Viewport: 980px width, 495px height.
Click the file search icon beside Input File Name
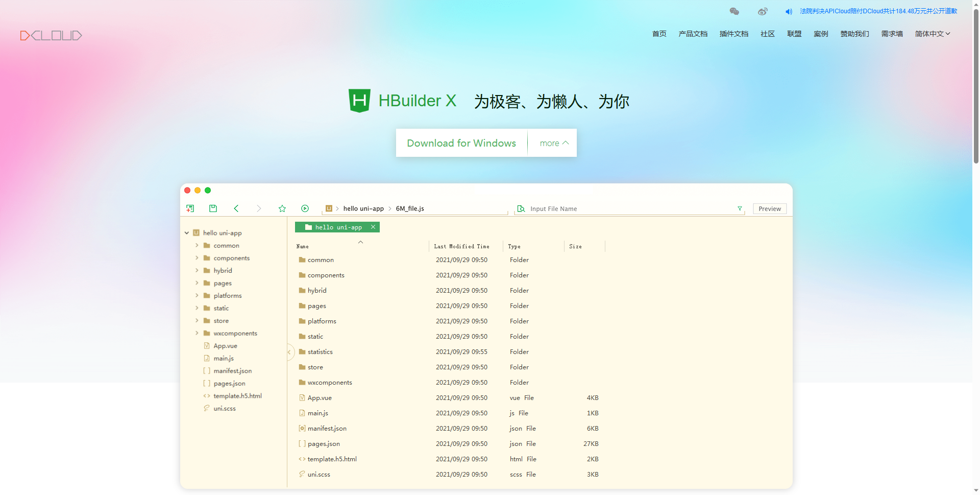521,208
